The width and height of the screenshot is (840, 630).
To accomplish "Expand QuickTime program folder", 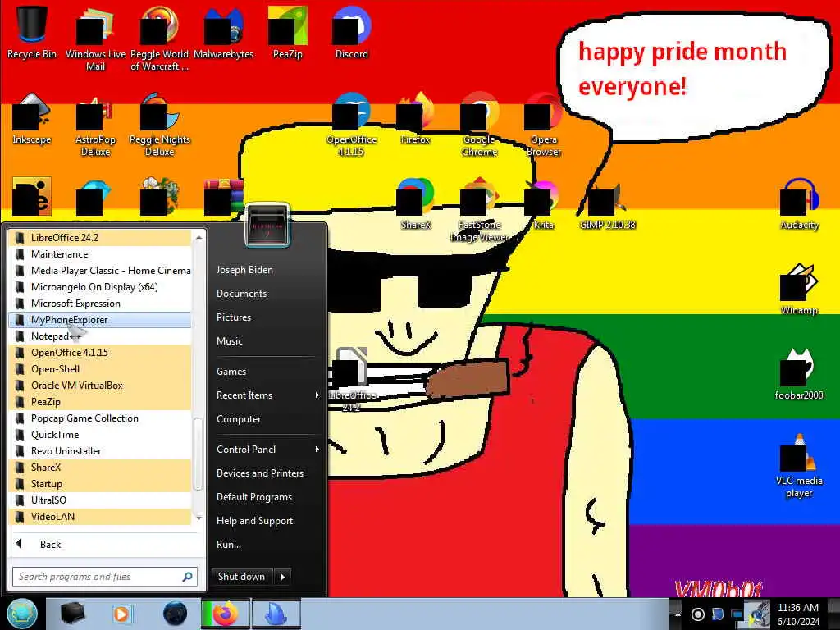I will pyautogui.click(x=99, y=435).
